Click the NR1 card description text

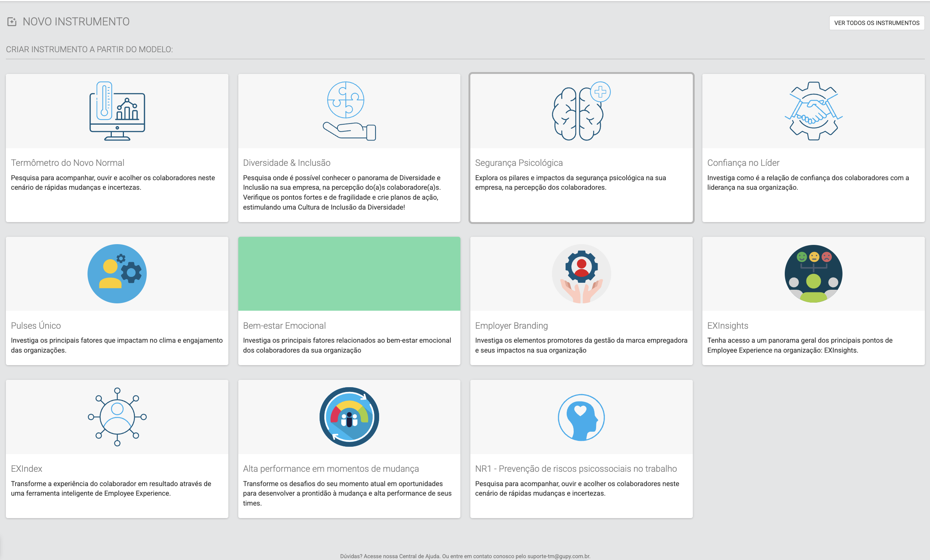[x=577, y=488]
